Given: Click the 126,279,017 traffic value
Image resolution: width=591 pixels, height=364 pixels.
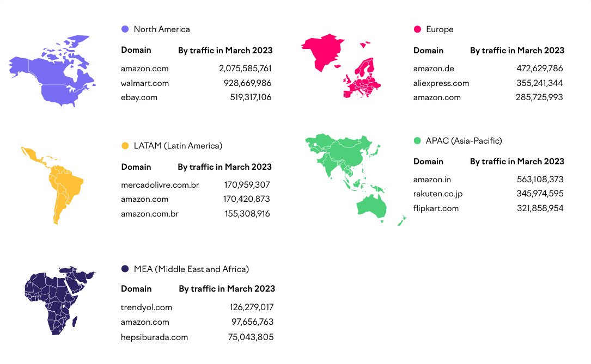Looking at the screenshot, I should coord(252,307).
